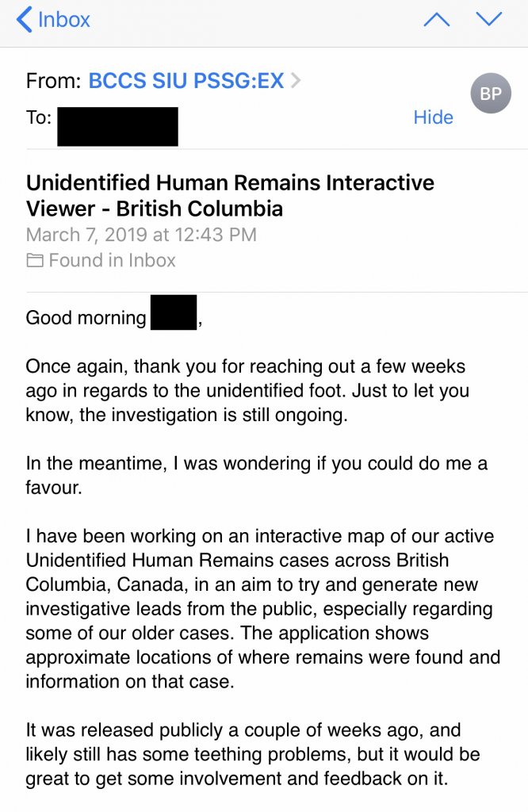
Task: Tap the March 7, 2019 timestamp
Action: (x=141, y=235)
